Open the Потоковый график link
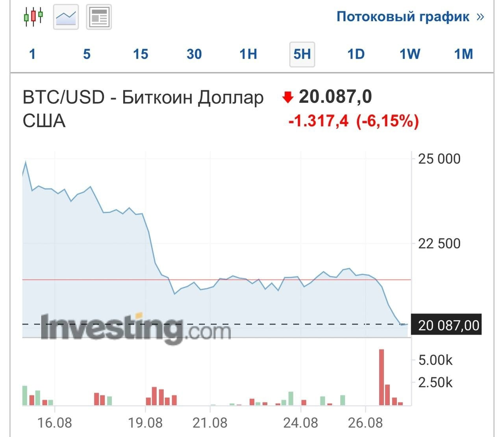The height and width of the screenshot is (437, 504). tap(403, 17)
